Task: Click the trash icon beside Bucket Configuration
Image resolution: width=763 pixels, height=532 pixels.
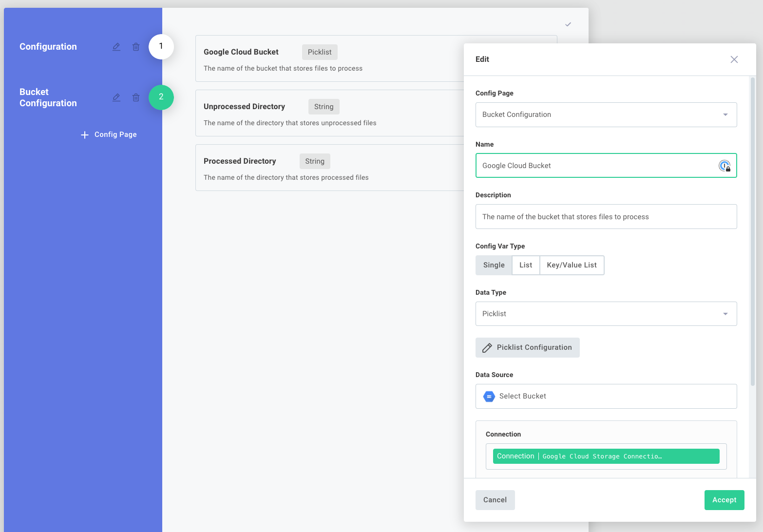Action: (136, 97)
